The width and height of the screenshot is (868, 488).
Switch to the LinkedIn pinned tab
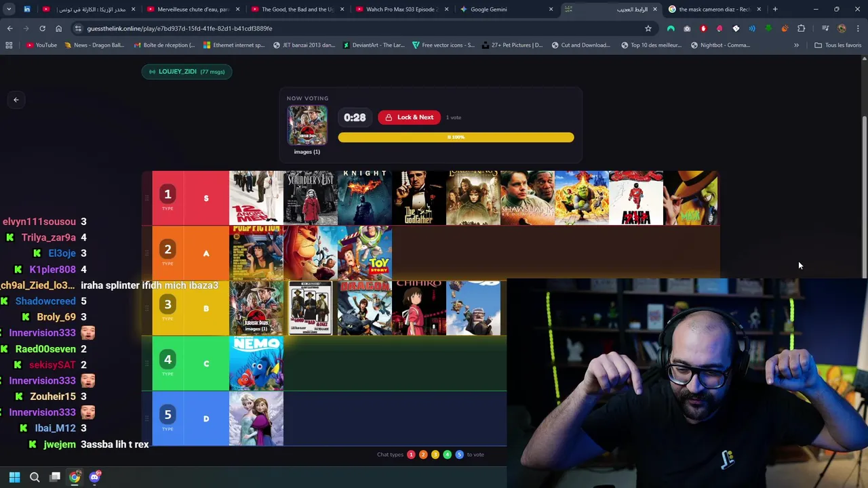[27, 9]
